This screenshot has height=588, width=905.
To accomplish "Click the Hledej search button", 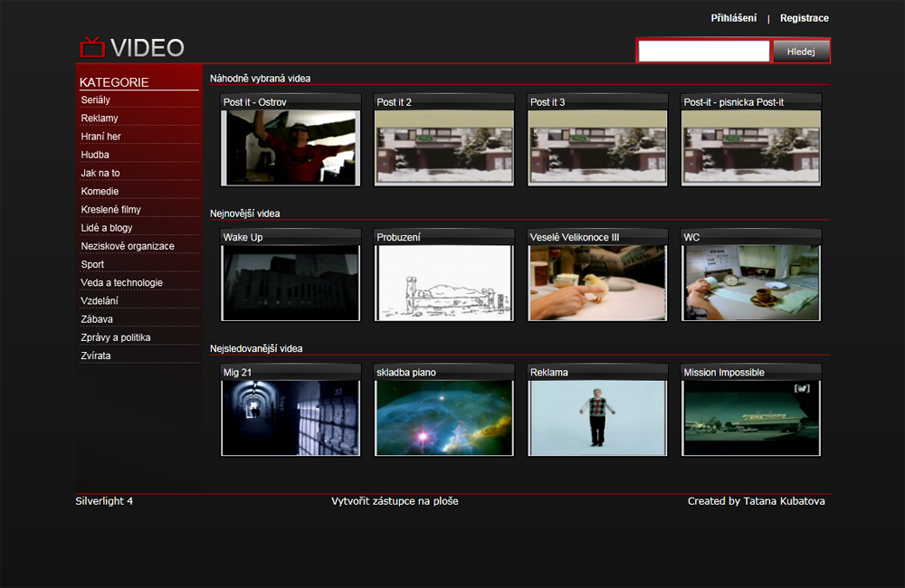I will click(801, 52).
